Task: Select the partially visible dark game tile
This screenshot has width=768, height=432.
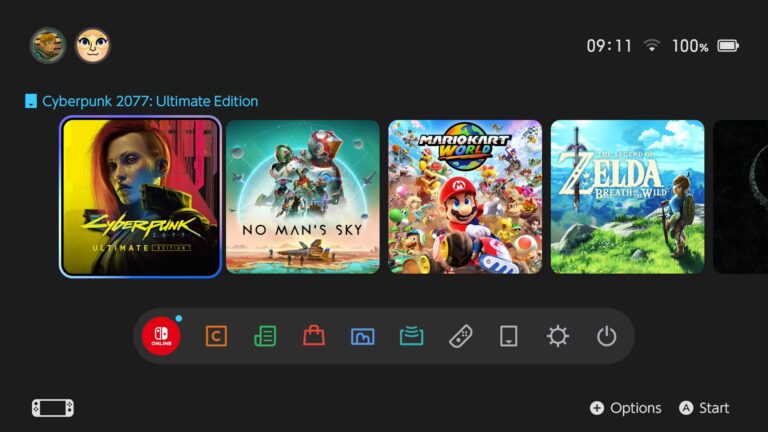Action: coord(741,197)
